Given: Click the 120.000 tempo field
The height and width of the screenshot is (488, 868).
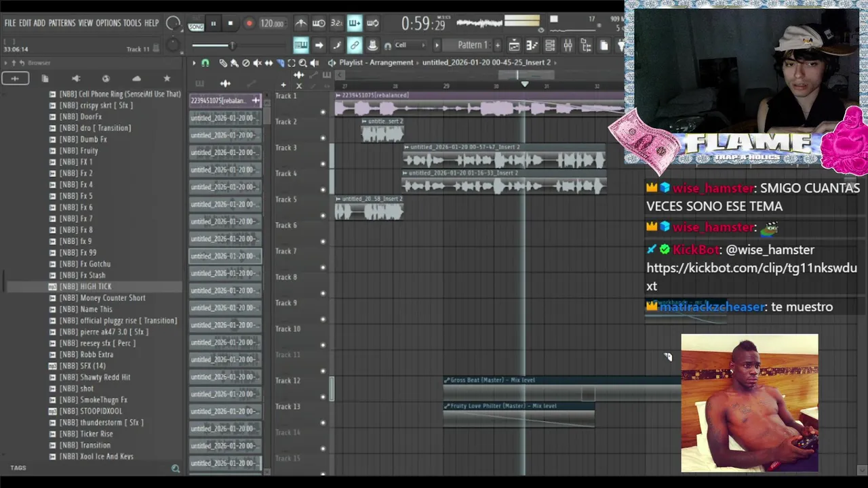Looking at the screenshot, I should coord(272,24).
